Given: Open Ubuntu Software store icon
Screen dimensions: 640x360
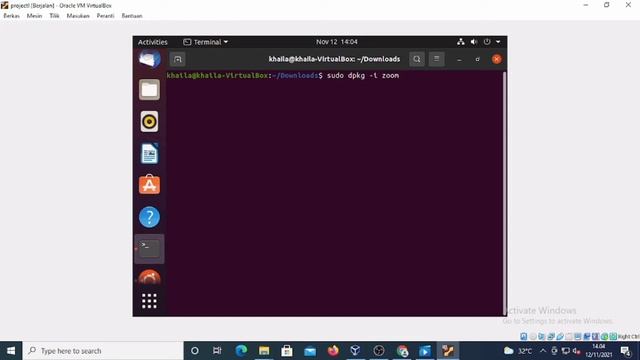Looking at the screenshot, I should point(149,184).
